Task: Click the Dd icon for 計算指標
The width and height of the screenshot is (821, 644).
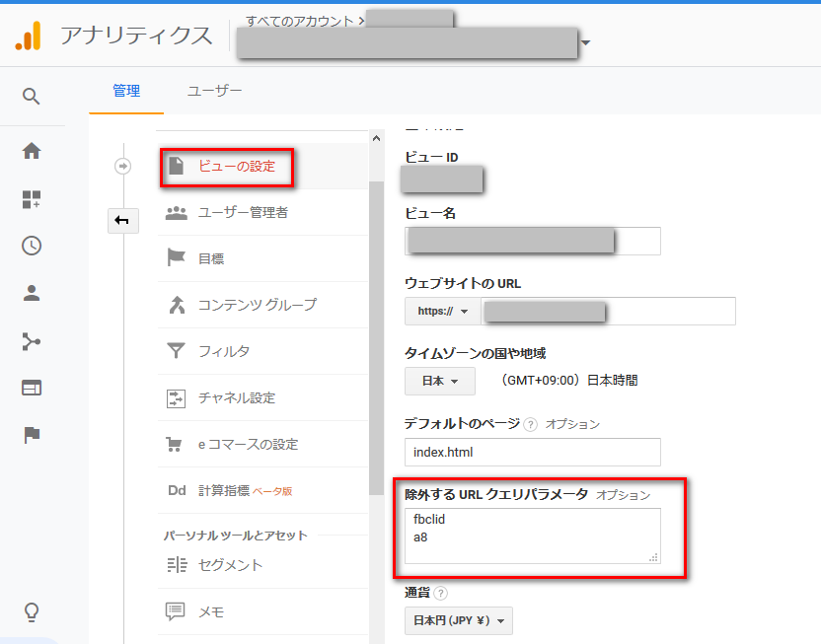Action: tap(177, 491)
